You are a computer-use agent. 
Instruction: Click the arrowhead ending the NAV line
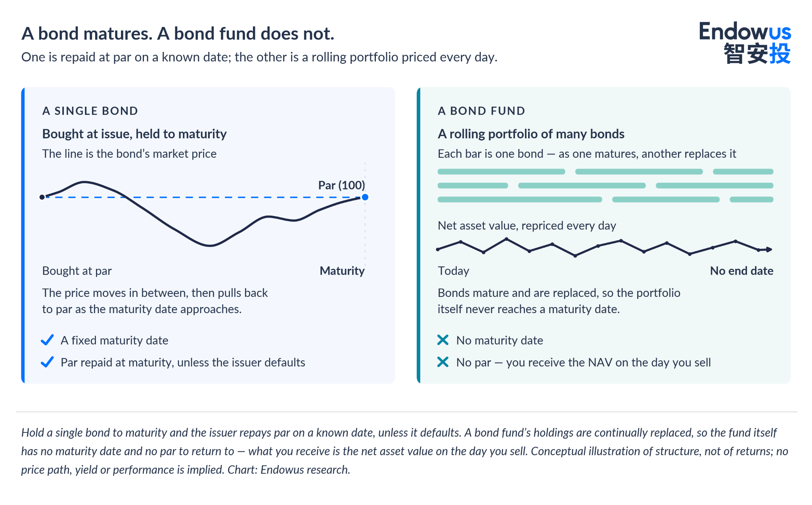pyautogui.click(x=769, y=249)
